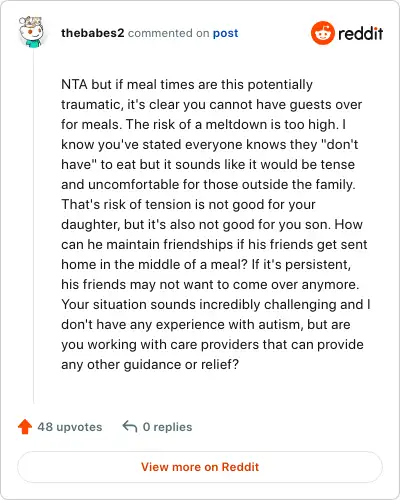Click the line starting "can he maintain friendships"
The width and height of the screenshot is (400, 500).
tap(214, 244)
